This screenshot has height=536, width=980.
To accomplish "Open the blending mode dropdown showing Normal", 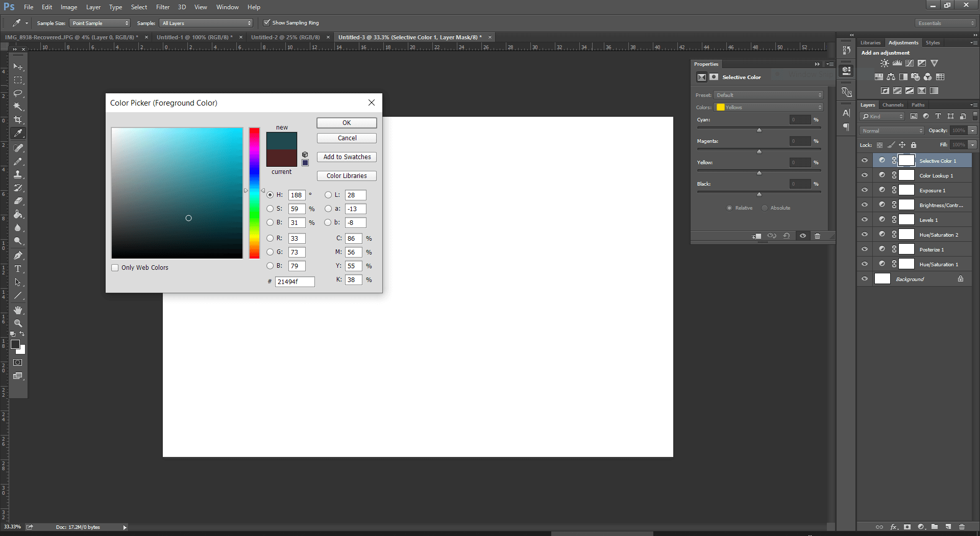I will (891, 131).
